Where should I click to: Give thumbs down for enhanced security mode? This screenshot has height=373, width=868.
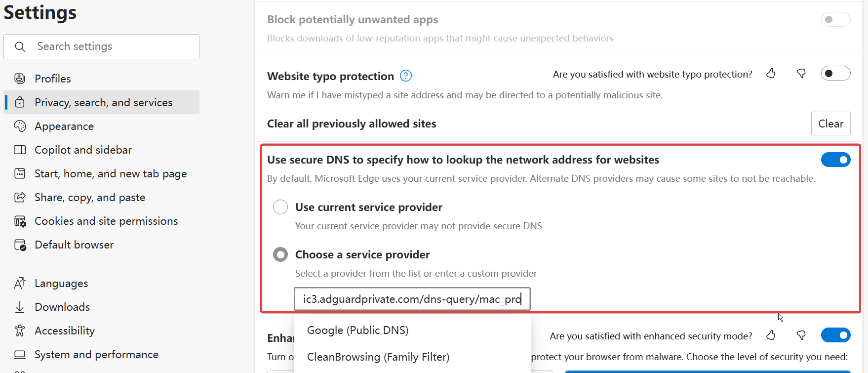click(x=801, y=335)
